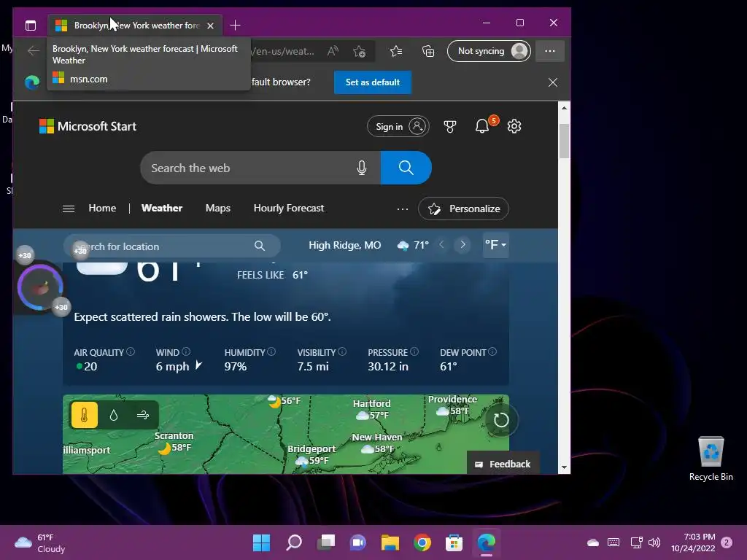Open File Explorer from the taskbar
747x560 pixels.
point(390,542)
